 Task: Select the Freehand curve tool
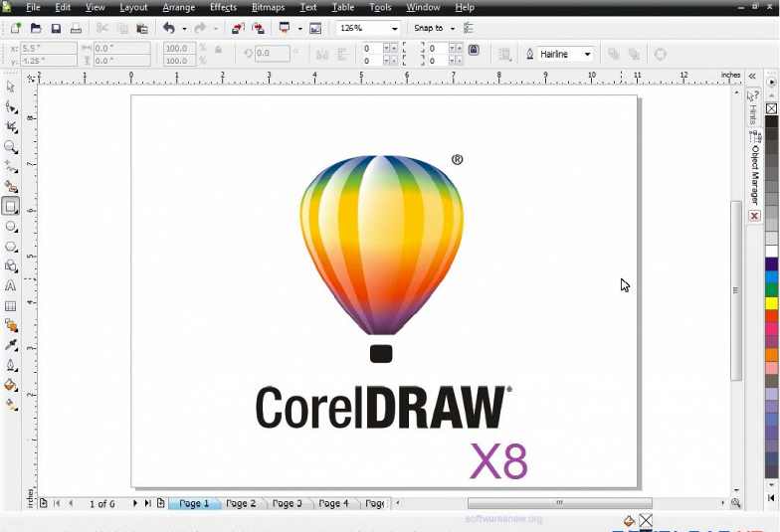tap(10, 167)
